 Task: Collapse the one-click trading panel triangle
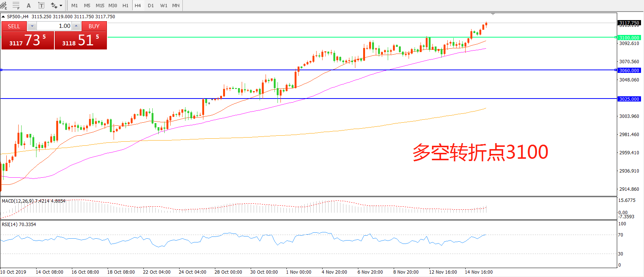click(3, 17)
